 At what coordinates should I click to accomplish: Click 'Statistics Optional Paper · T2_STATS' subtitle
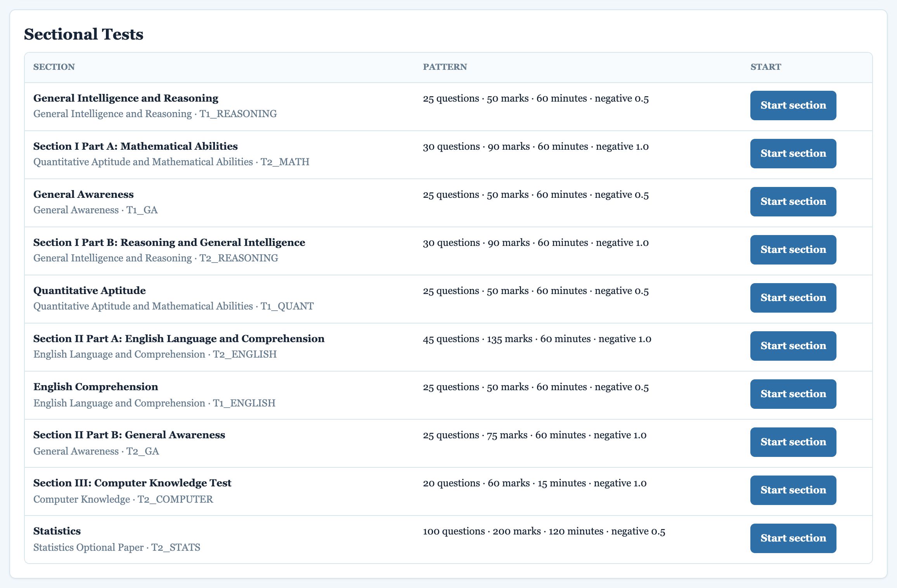click(117, 547)
